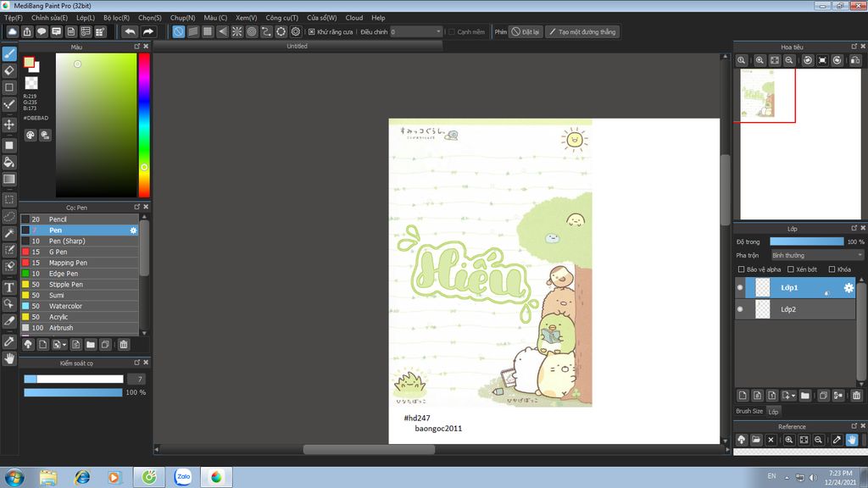Open reference image with folder icon
Screen dimensions: 868x488
tap(756, 440)
